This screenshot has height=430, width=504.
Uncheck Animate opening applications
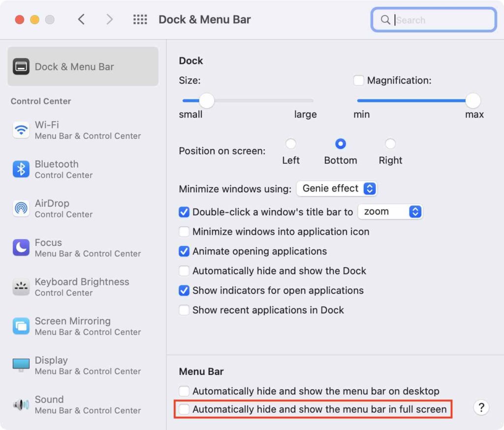184,251
